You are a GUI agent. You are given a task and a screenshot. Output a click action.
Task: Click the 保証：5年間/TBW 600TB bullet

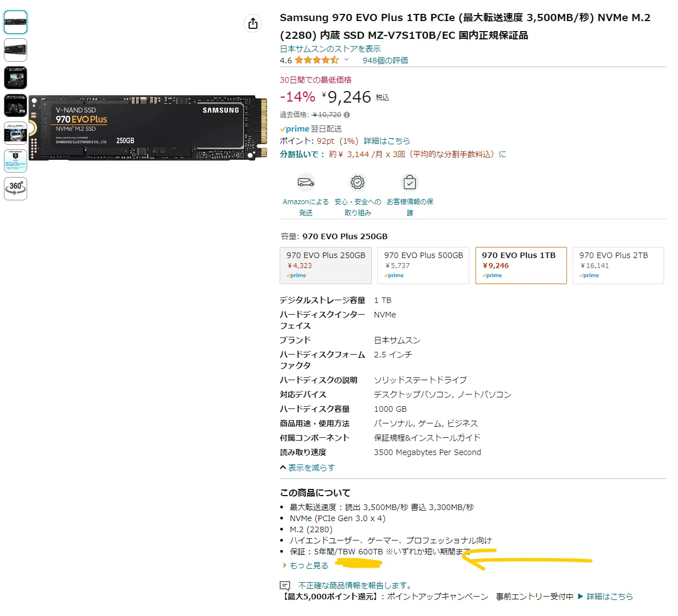click(380, 552)
